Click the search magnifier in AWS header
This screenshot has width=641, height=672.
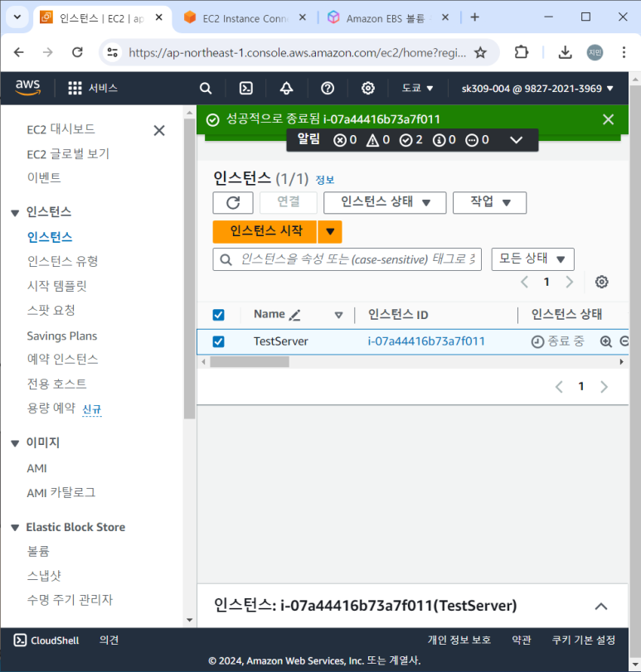206,89
